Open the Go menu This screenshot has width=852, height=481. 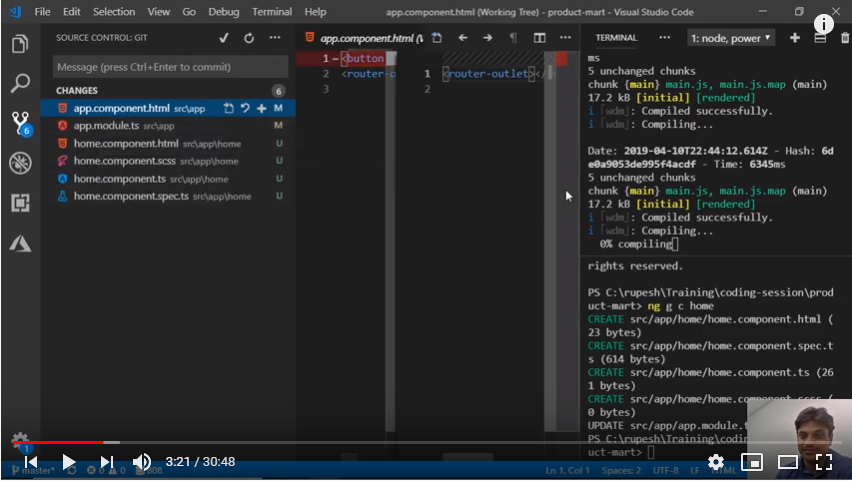[189, 11]
